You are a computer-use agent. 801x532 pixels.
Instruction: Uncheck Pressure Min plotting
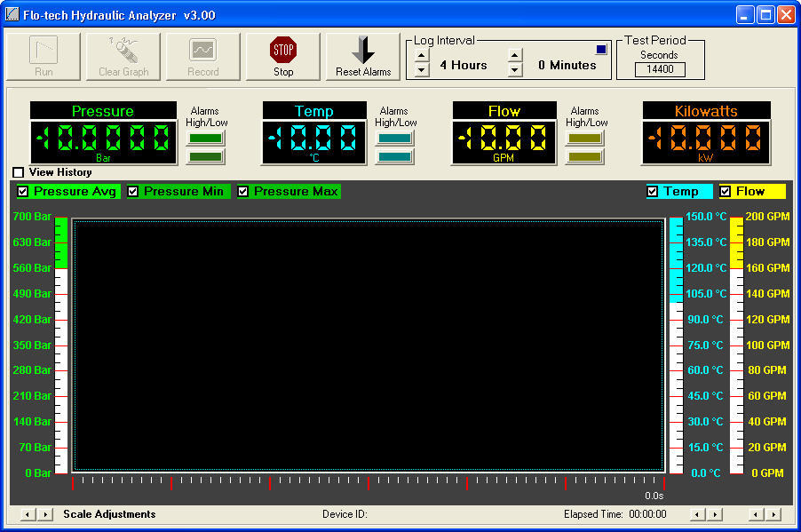tap(133, 191)
